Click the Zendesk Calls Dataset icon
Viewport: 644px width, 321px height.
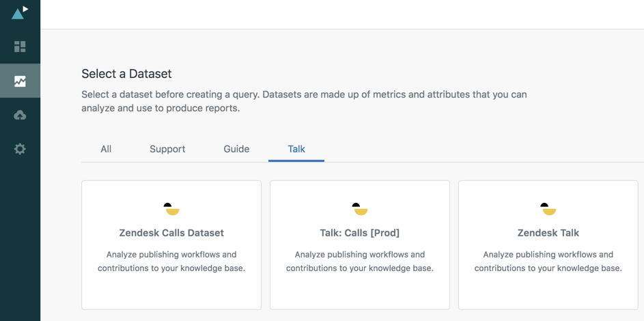click(x=171, y=209)
